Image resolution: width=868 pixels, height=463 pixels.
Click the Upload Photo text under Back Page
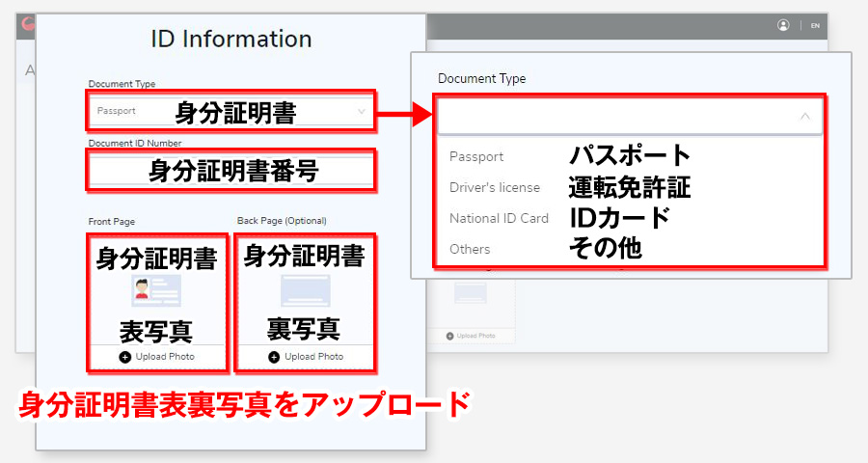[x=313, y=357]
